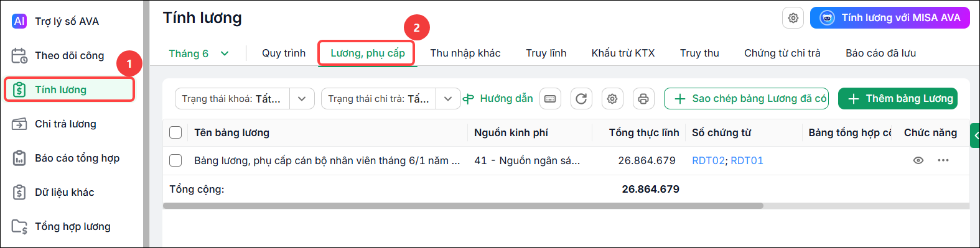Click 26.864.679 in the payroll row
Viewport: 980px width, 248px height.
[646, 160]
